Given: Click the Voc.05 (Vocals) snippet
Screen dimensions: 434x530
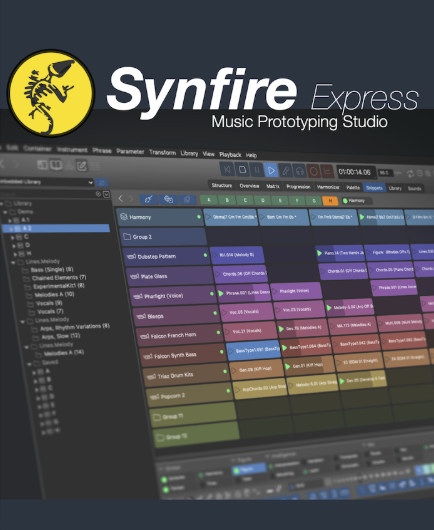Looking at the screenshot, I should coord(247,312).
